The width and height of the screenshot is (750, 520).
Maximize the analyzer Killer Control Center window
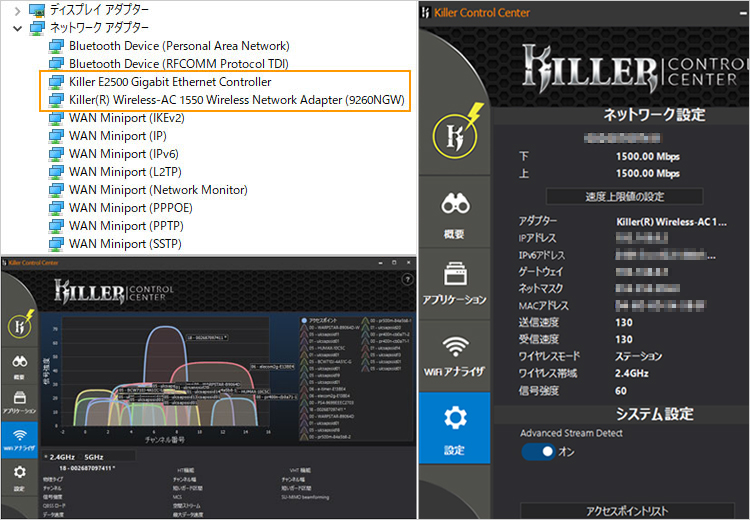coord(394,263)
